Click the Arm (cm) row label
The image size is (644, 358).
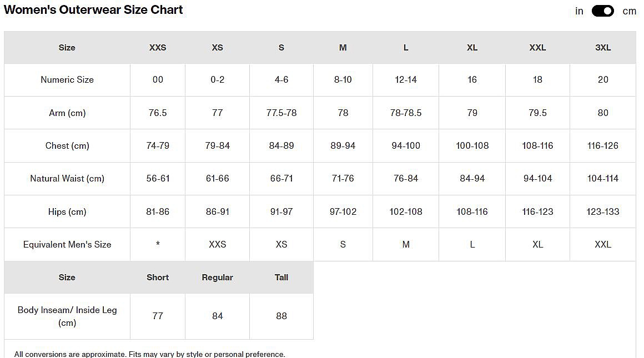coord(67,113)
